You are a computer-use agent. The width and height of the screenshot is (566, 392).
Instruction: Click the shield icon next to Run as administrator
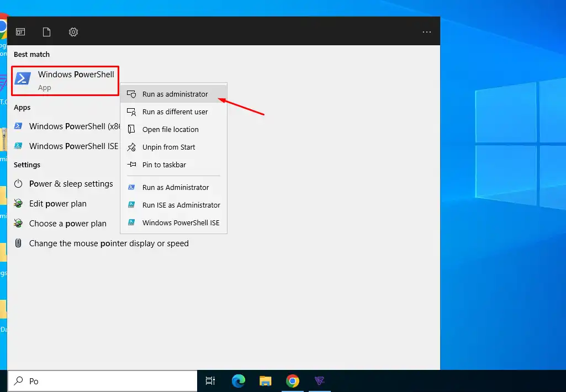(131, 94)
